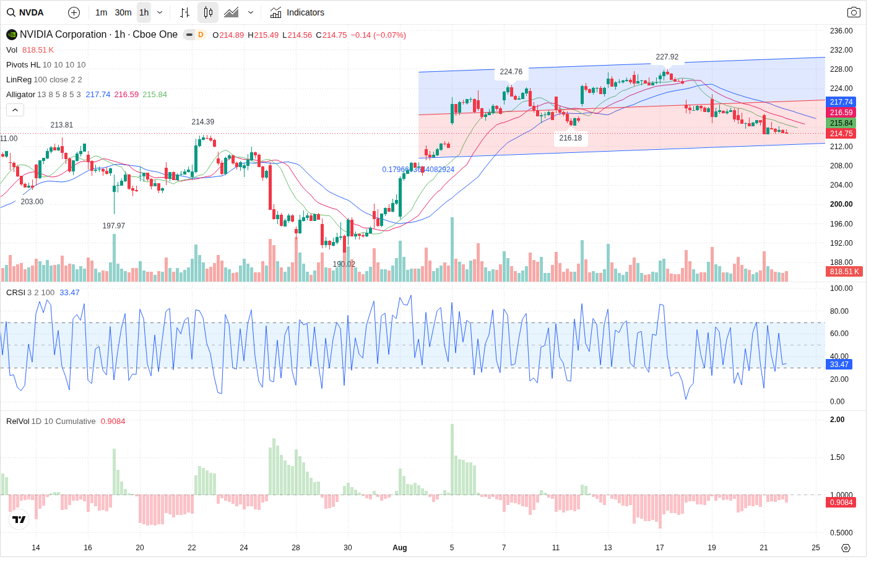Take a chart snapshot with the camera icon

pyautogui.click(x=854, y=12)
